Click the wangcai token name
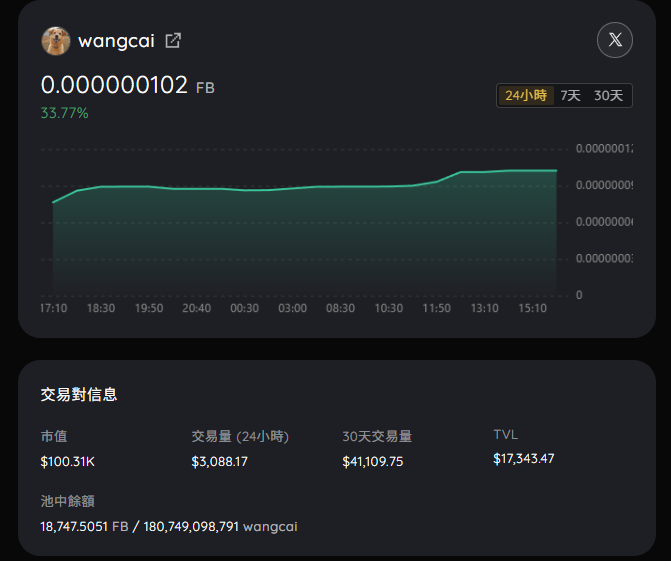This screenshot has width=671, height=561. tap(116, 42)
